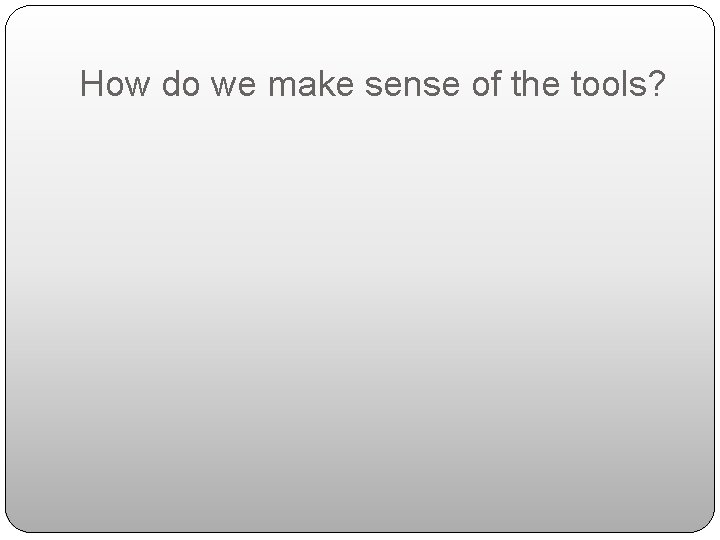The width and height of the screenshot is (720, 540).
Task: Click the word "How" in the title
Action: pos(115,83)
